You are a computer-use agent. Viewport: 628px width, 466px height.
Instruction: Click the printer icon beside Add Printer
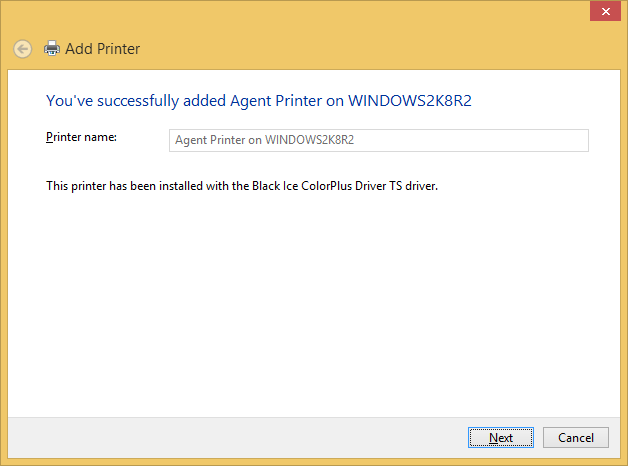[52, 48]
